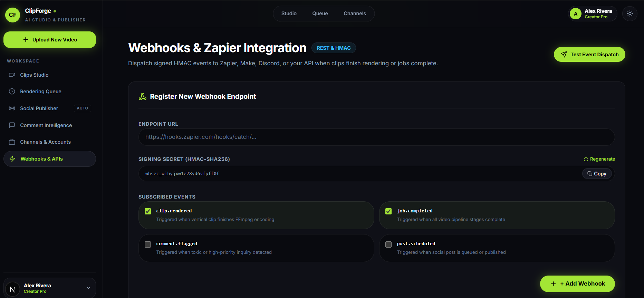Screen dimensions: 644x298
Task: Toggle theme with the sun icon
Action: pos(630,14)
